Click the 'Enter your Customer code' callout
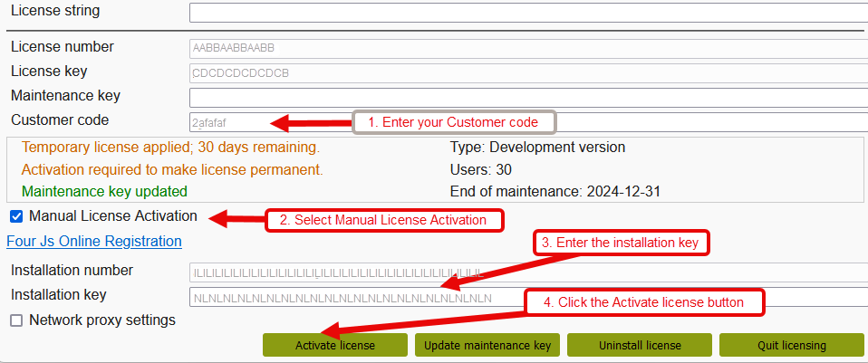The width and height of the screenshot is (868, 363). tap(453, 122)
